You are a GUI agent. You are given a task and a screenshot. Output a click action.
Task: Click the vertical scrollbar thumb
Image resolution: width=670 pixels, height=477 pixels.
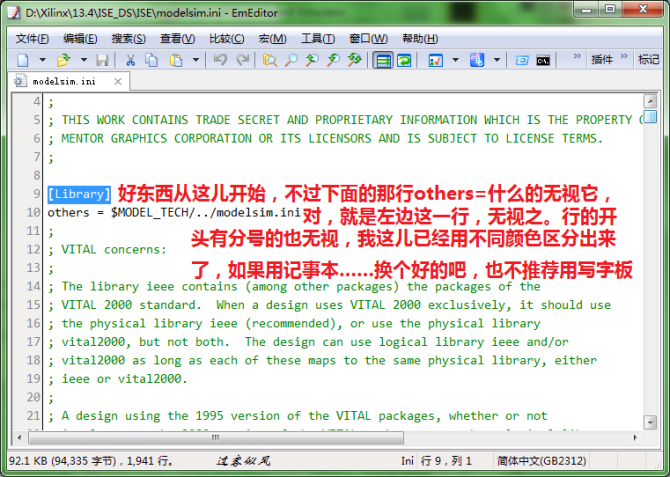tap(650, 117)
